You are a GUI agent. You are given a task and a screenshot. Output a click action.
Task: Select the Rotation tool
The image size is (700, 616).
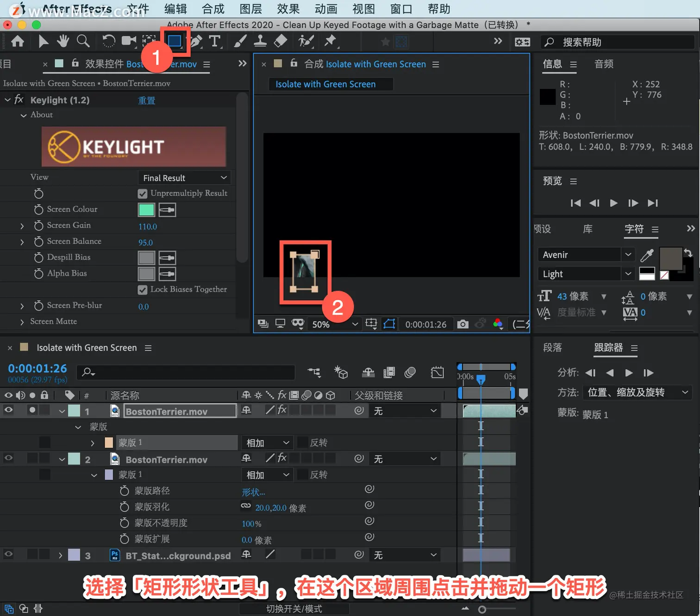point(109,42)
